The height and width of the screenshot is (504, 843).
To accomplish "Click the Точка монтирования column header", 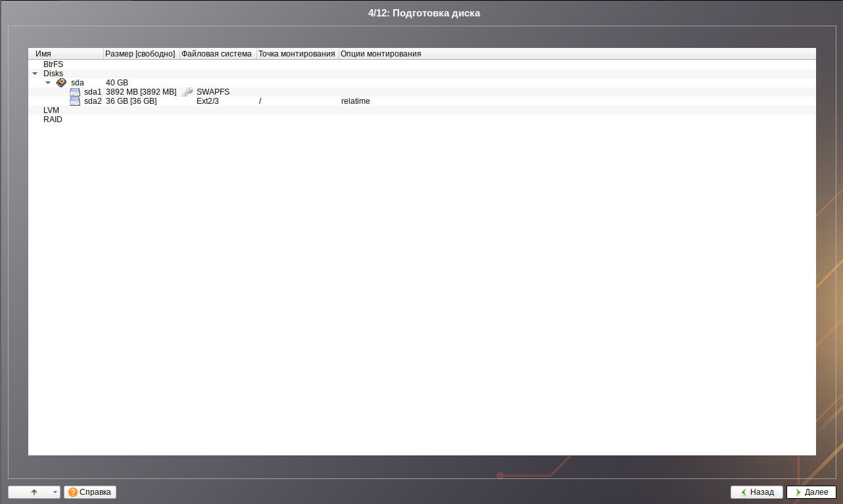I will (x=297, y=54).
